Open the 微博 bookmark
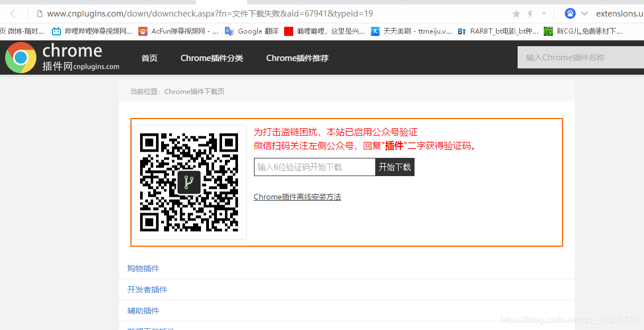Screen dimensions: 644x330 click(22, 31)
